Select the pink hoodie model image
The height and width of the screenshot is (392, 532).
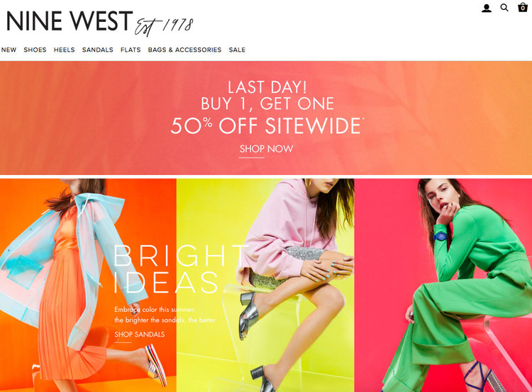pyautogui.click(x=265, y=285)
